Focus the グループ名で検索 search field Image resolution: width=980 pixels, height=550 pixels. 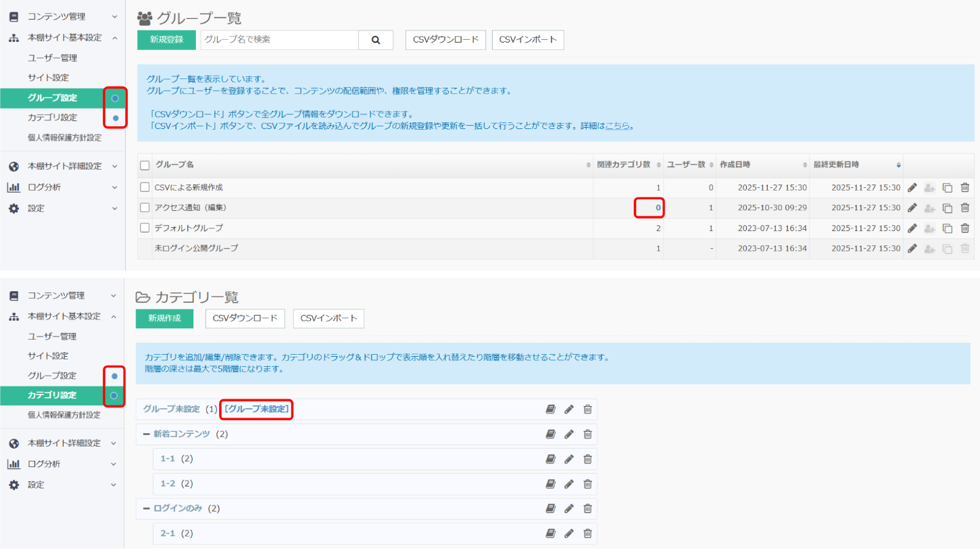pos(279,40)
